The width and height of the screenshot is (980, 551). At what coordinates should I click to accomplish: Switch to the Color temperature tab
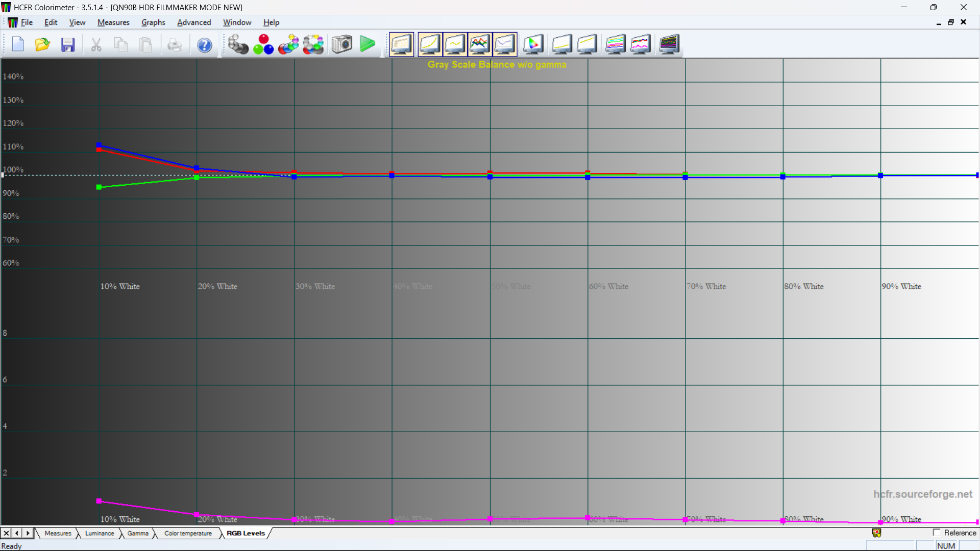click(x=188, y=533)
